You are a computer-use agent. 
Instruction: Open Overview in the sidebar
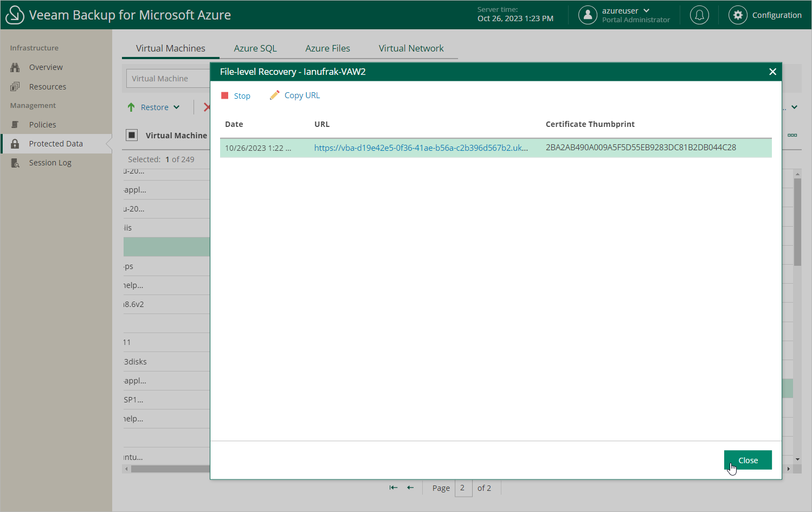[x=46, y=67]
